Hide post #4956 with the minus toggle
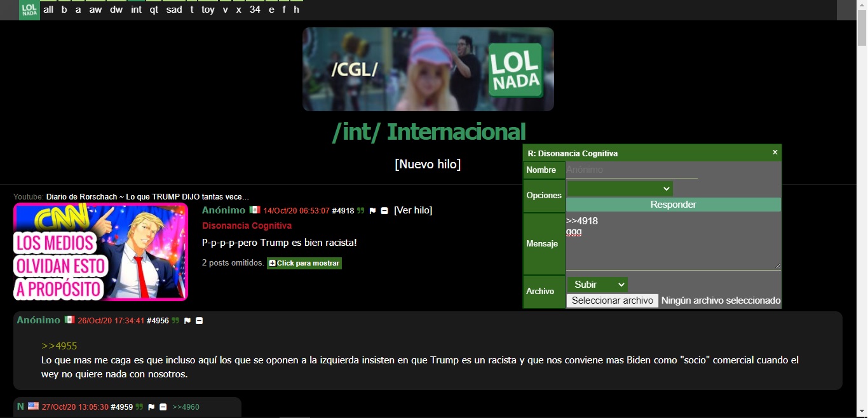This screenshot has width=868, height=418. [x=199, y=321]
